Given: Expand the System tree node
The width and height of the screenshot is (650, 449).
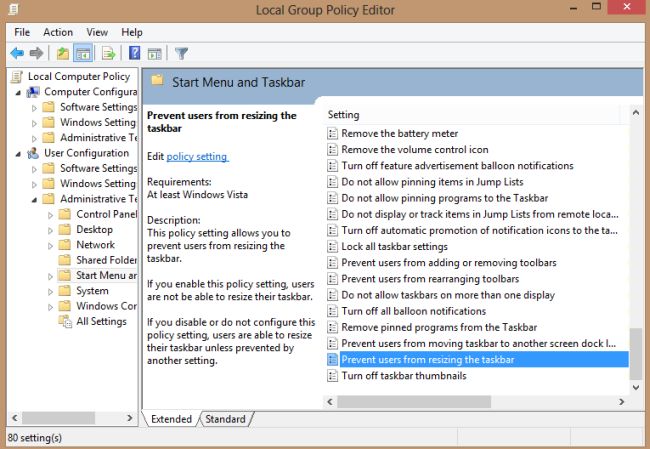Looking at the screenshot, I should (x=50, y=292).
